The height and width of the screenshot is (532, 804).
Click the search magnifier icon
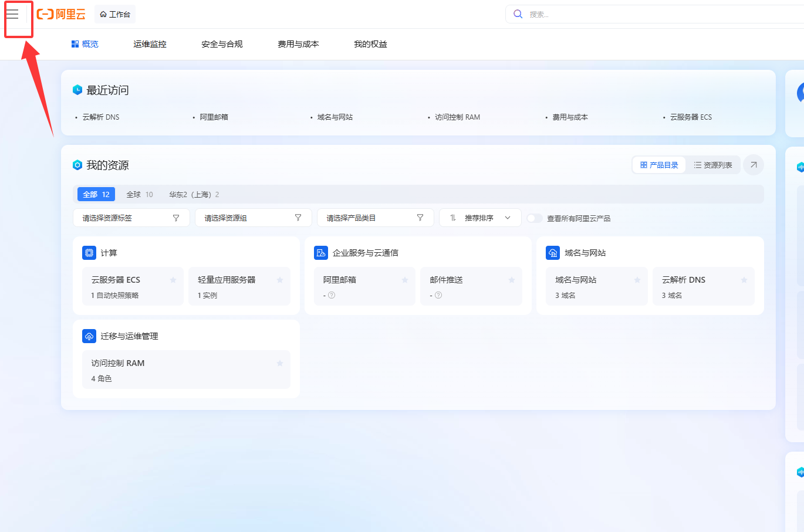pos(518,14)
